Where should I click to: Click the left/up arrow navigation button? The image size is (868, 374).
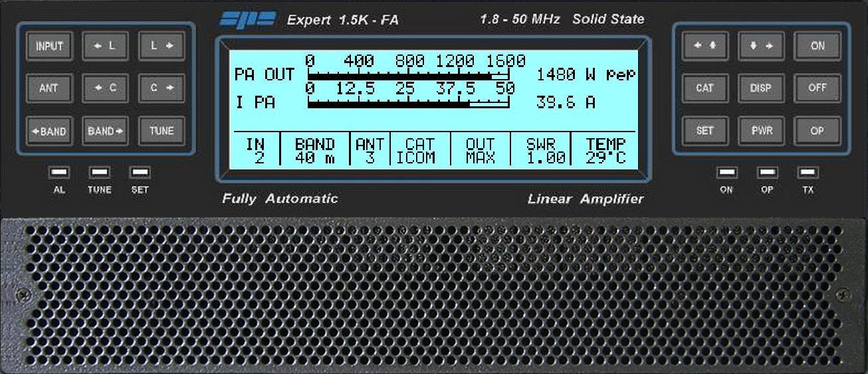point(705,47)
